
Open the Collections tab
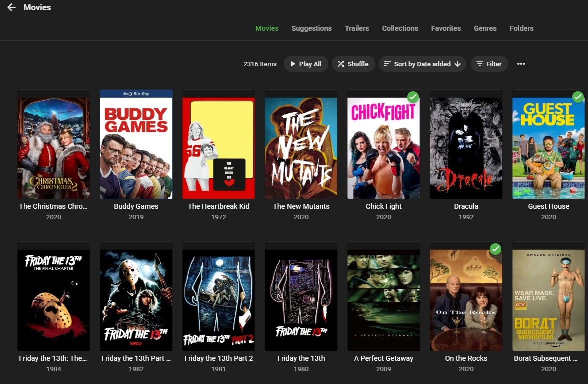click(x=400, y=28)
